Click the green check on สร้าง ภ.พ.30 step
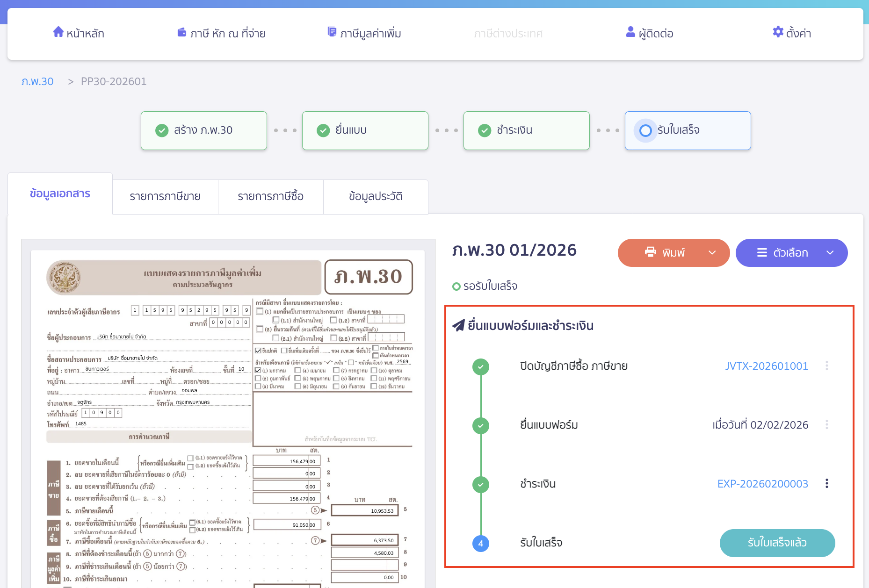869x588 pixels. (162, 130)
